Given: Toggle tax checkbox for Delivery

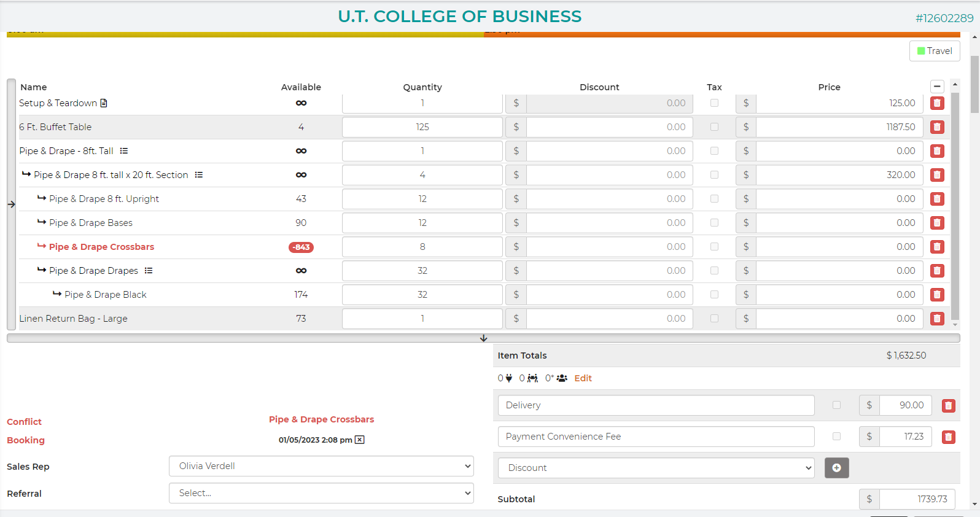Looking at the screenshot, I should (836, 405).
